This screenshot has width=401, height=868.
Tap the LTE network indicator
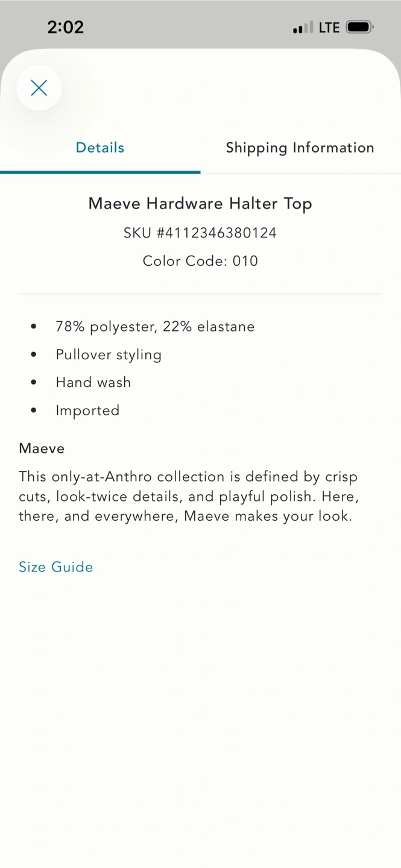point(329,27)
